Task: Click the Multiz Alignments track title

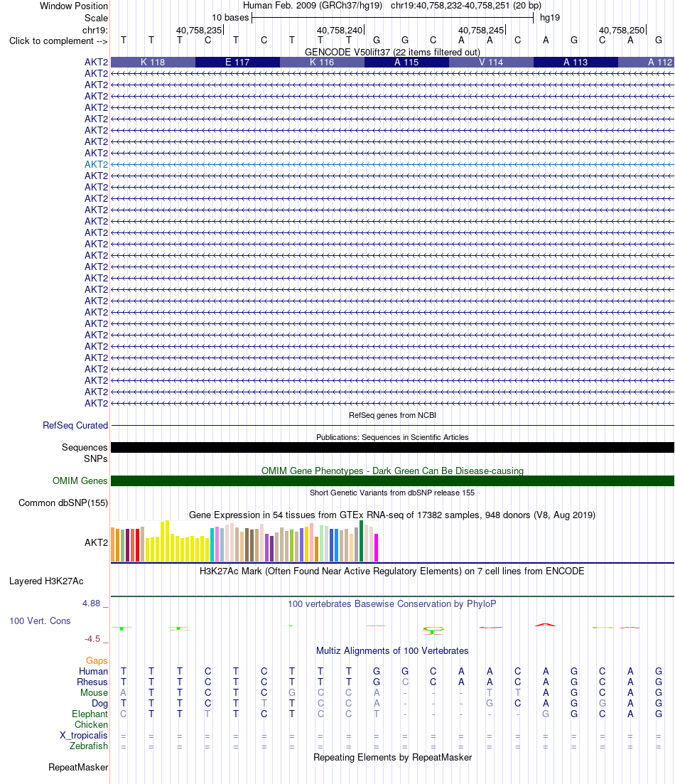Action: [392, 651]
